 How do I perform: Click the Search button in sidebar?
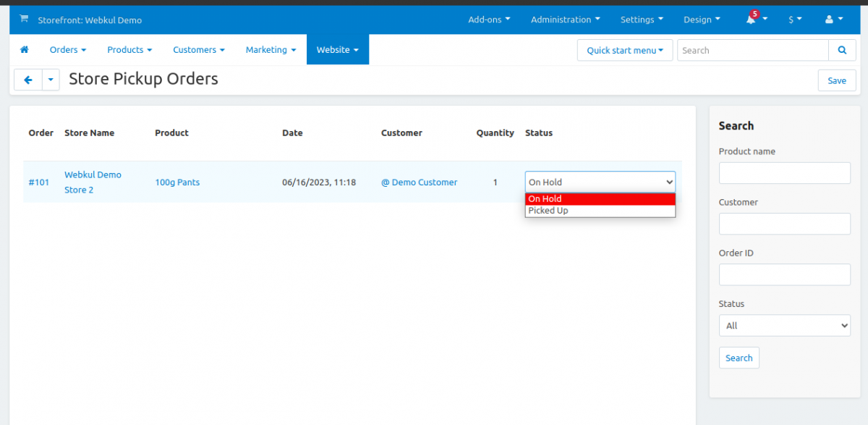[739, 358]
